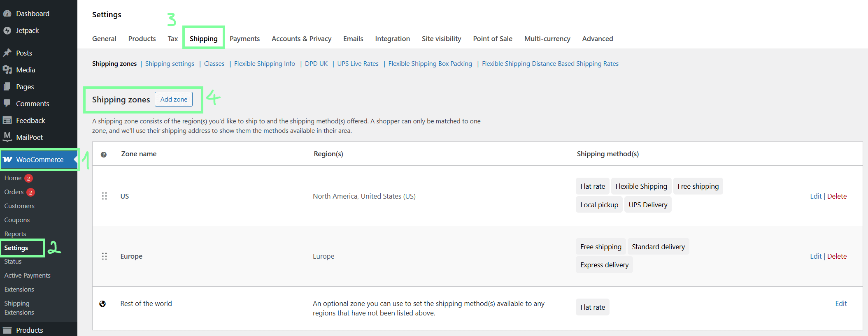Open the Coupons submenu item
Screen dimensions: 868x336
pyautogui.click(x=17, y=220)
